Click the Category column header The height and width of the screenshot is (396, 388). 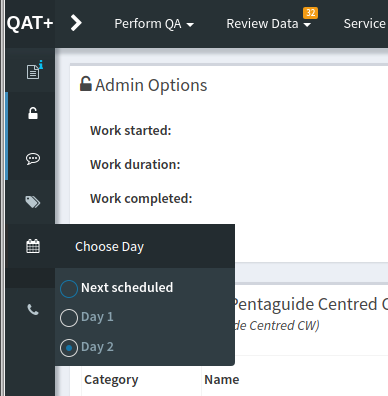click(x=111, y=380)
